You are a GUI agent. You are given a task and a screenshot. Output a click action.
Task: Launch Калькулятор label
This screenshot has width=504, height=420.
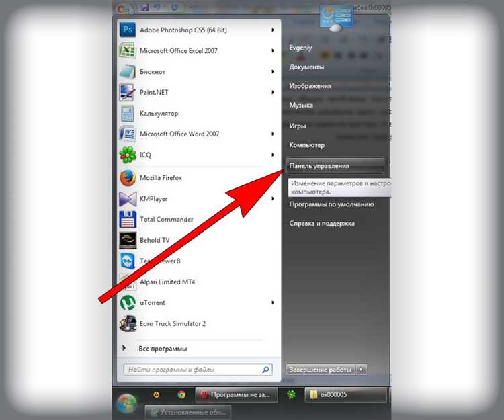(159, 113)
